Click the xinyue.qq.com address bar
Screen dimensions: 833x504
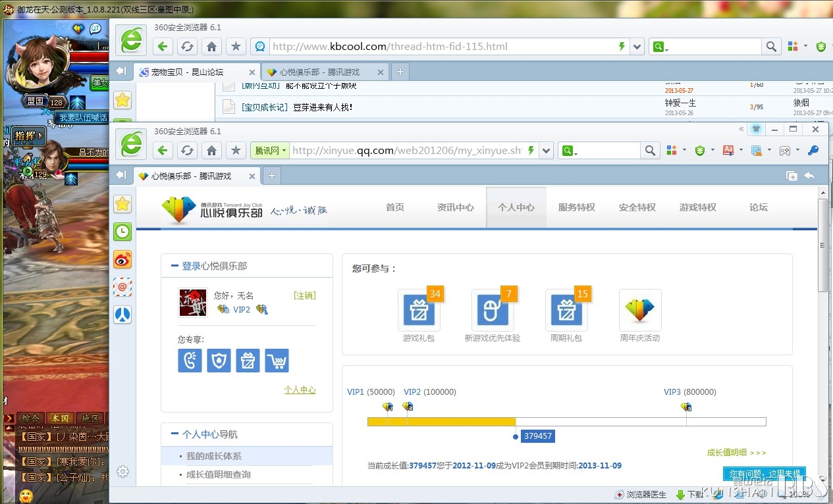click(407, 151)
